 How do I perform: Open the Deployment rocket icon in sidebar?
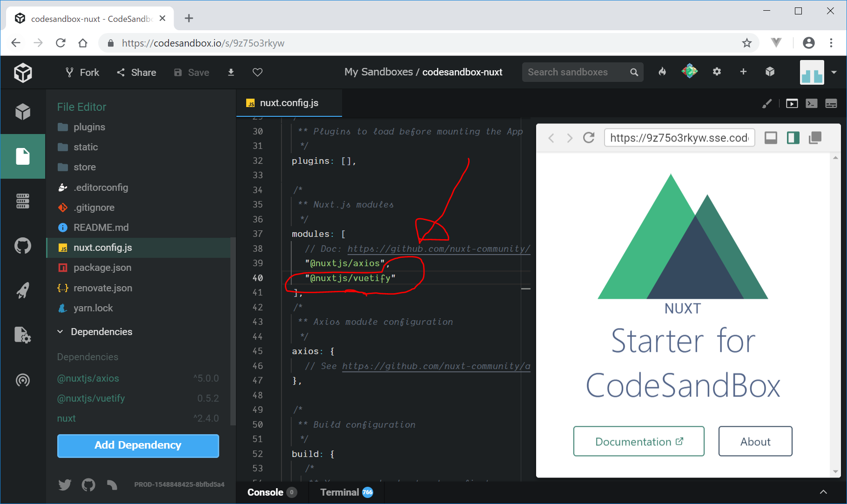23,290
